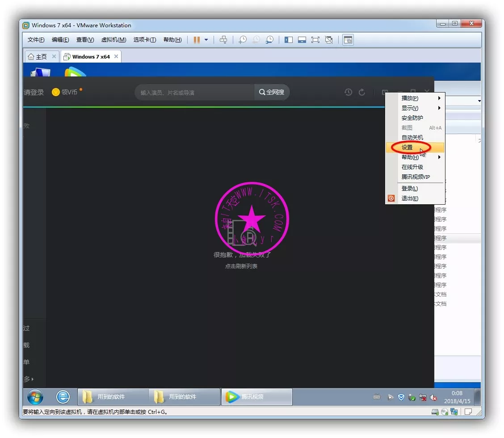
Task: Click the 点击刷新列表 link
Action: pos(241,266)
